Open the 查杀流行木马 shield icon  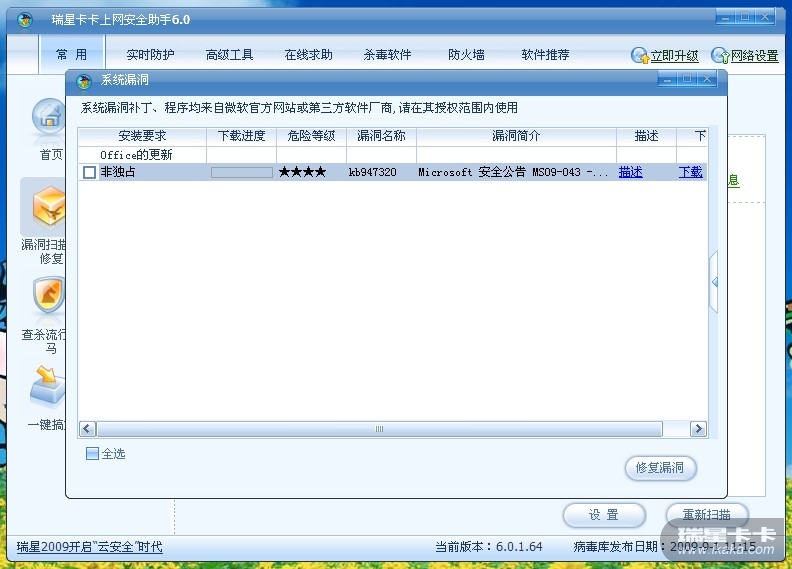(x=49, y=294)
